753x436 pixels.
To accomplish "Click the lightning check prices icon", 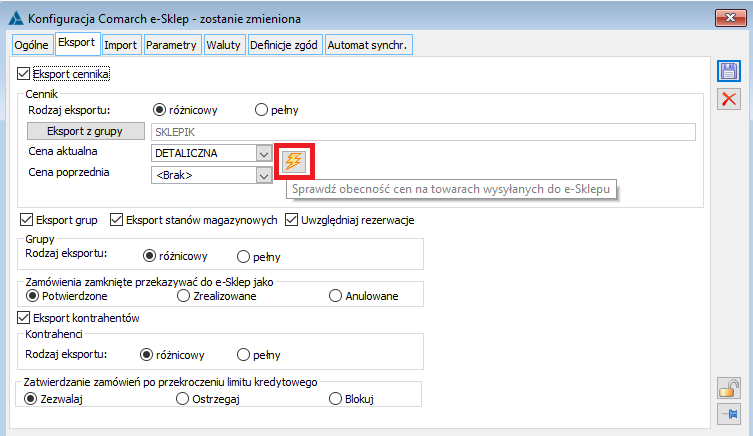I will coord(293,161).
